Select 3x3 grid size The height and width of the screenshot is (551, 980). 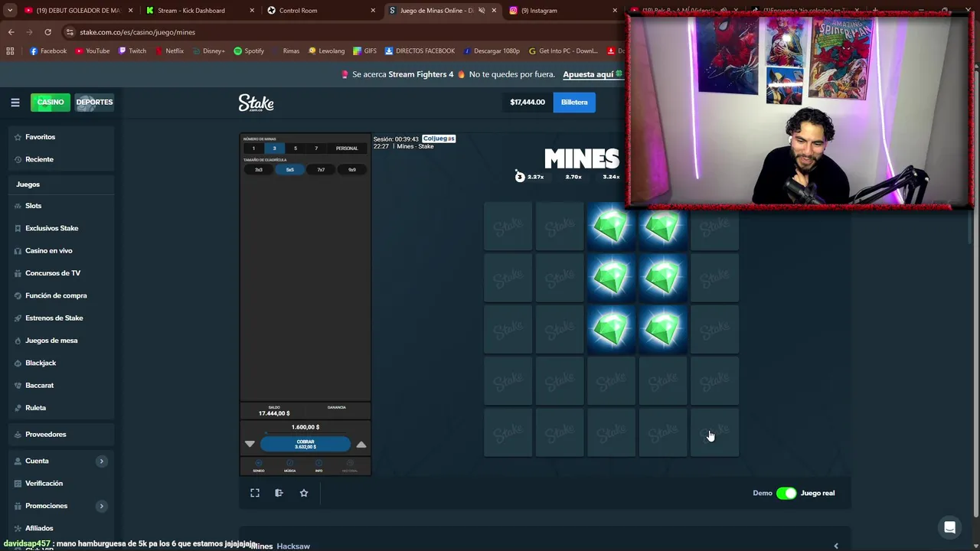pyautogui.click(x=259, y=170)
